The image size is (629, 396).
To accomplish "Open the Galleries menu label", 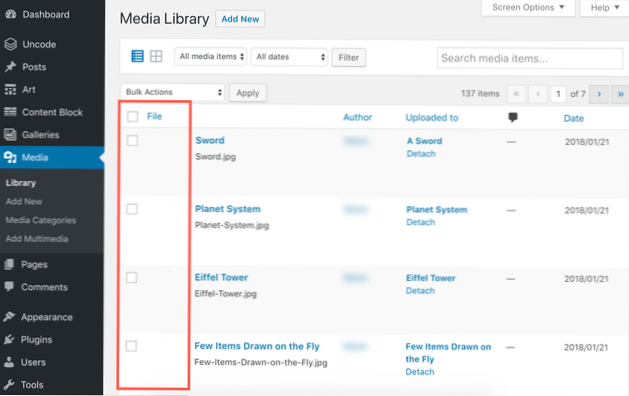I will point(41,135).
